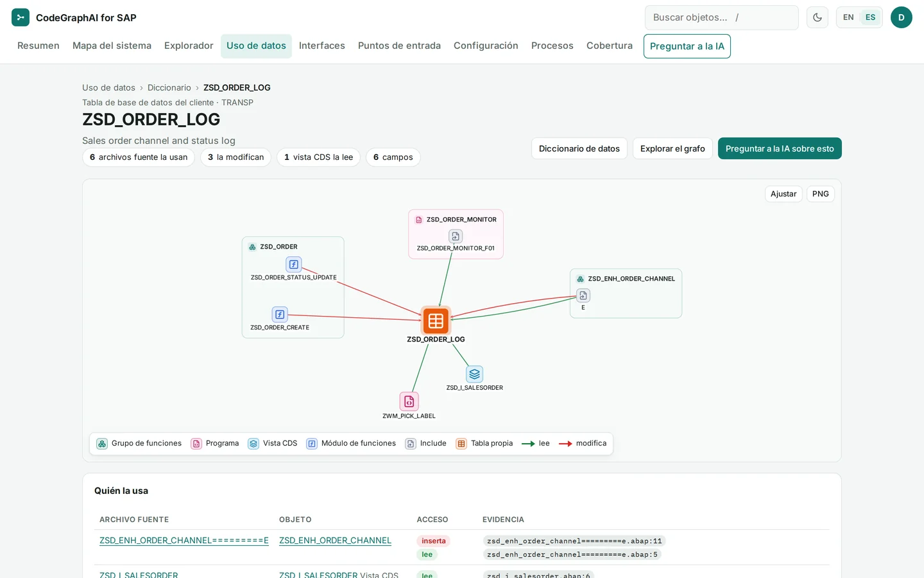This screenshot has width=924, height=578.
Task: Toggle dark mode with the moon icon
Action: 817,17
